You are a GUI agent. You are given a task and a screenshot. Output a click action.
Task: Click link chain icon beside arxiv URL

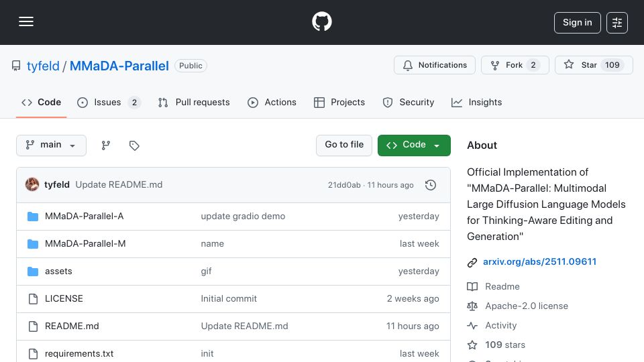472,262
